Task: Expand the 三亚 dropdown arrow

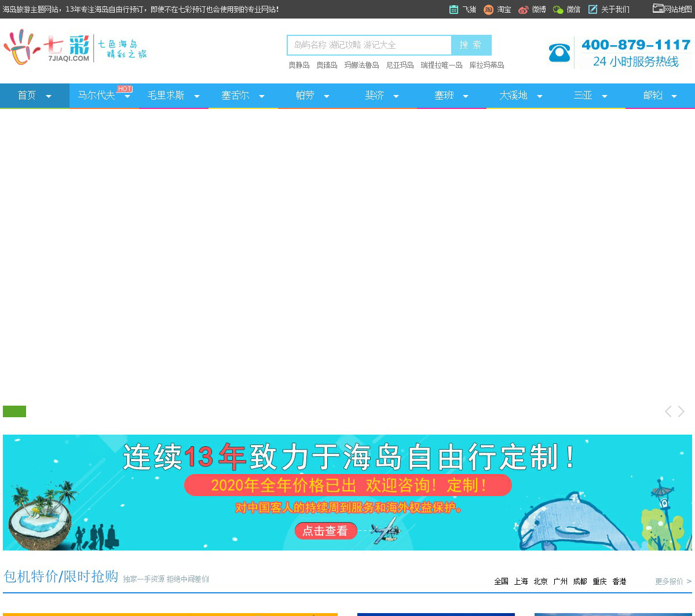Action: (605, 96)
